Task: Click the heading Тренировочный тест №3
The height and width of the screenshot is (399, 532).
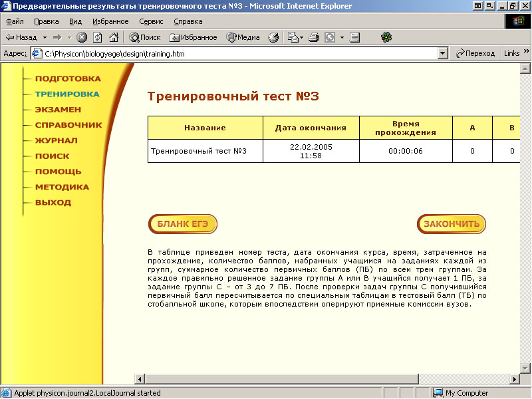Action: point(233,96)
